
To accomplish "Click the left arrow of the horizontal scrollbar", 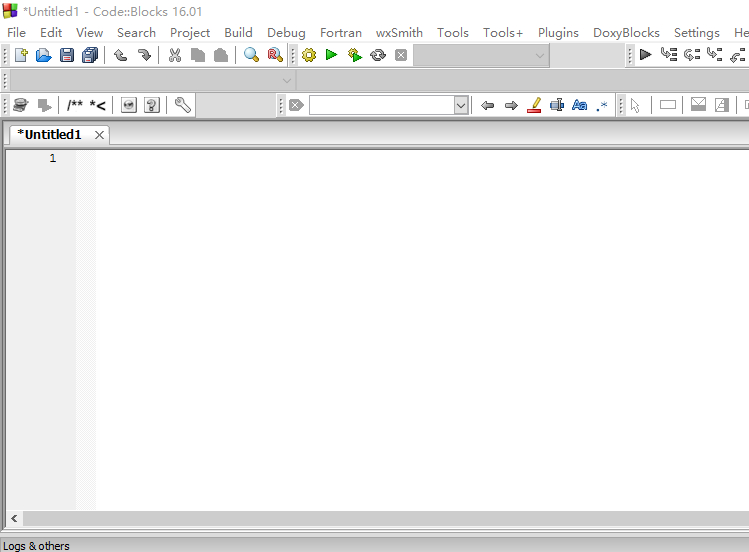I will pos(14,518).
